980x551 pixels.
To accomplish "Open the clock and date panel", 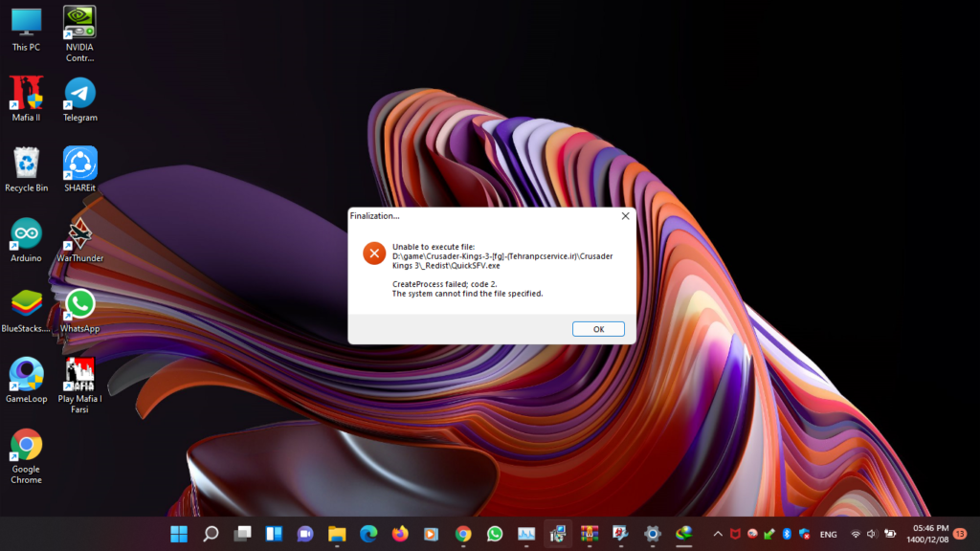I will (930, 534).
